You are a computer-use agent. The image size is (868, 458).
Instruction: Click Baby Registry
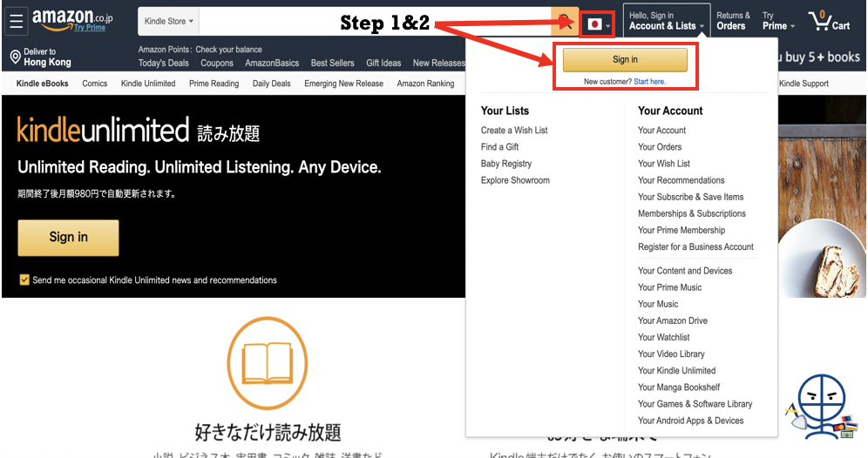(x=506, y=164)
